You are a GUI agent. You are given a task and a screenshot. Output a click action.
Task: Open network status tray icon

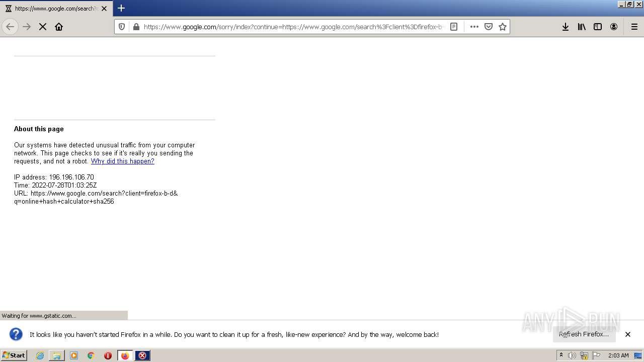(x=584, y=355)
